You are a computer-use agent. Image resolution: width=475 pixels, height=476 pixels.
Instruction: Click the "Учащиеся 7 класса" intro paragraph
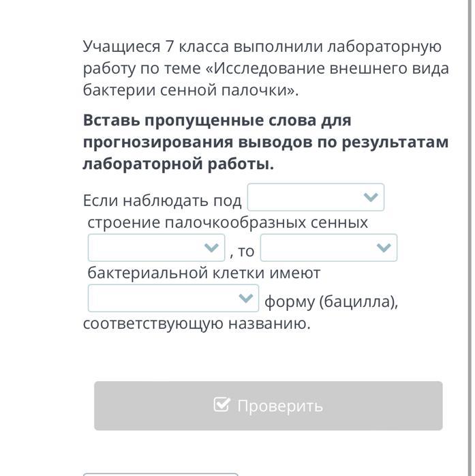pyautogui.click(x=266, y=68)
